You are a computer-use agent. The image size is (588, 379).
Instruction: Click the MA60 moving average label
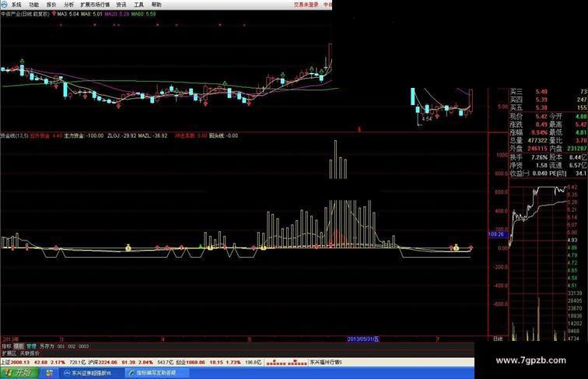click(143, 14)
